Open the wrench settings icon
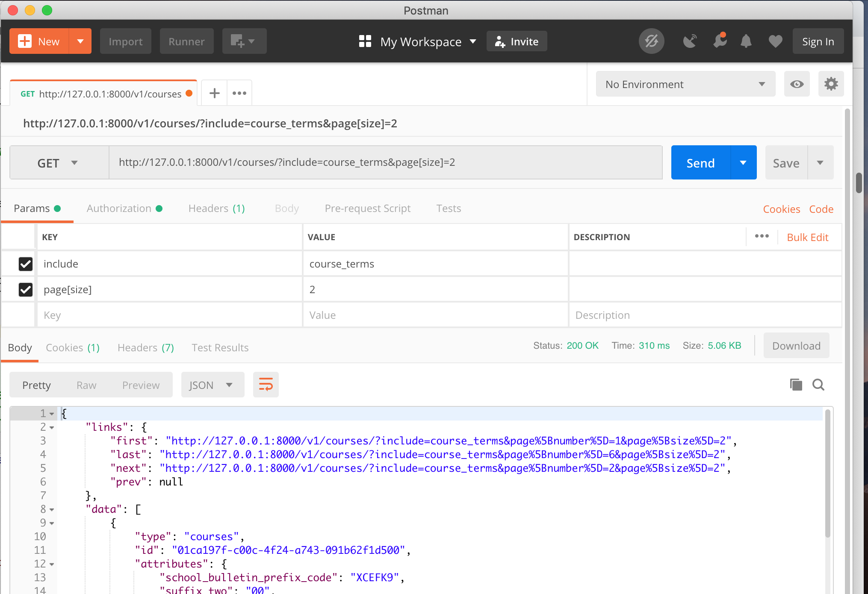The image size is (868, 594). click(x=720, y=41)
